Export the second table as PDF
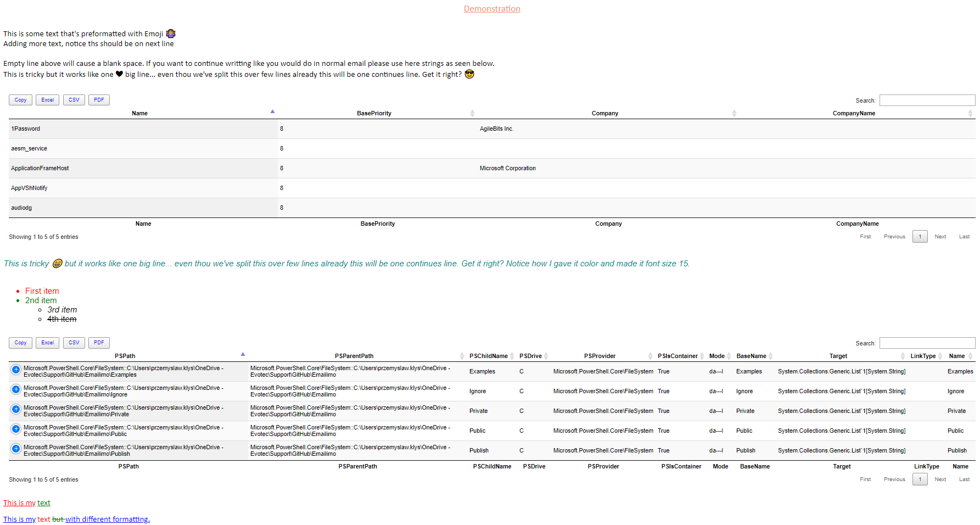 click(99, 342)
